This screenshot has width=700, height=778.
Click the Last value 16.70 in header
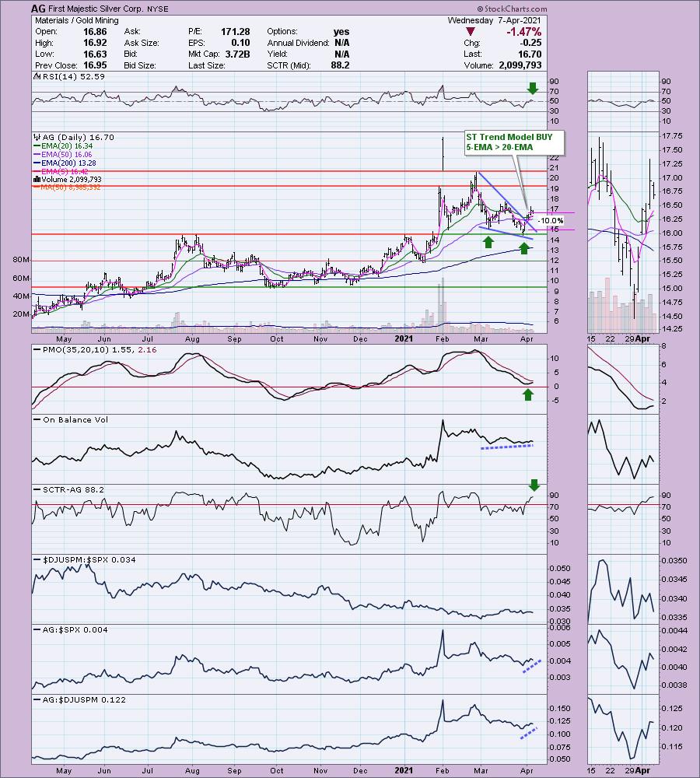pos(530,54)
